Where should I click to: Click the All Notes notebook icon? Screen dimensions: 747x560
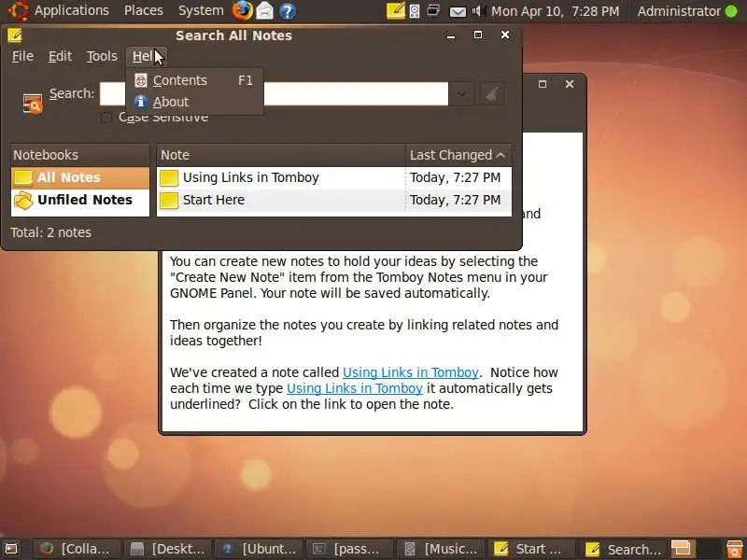click(x=22, y=177)
